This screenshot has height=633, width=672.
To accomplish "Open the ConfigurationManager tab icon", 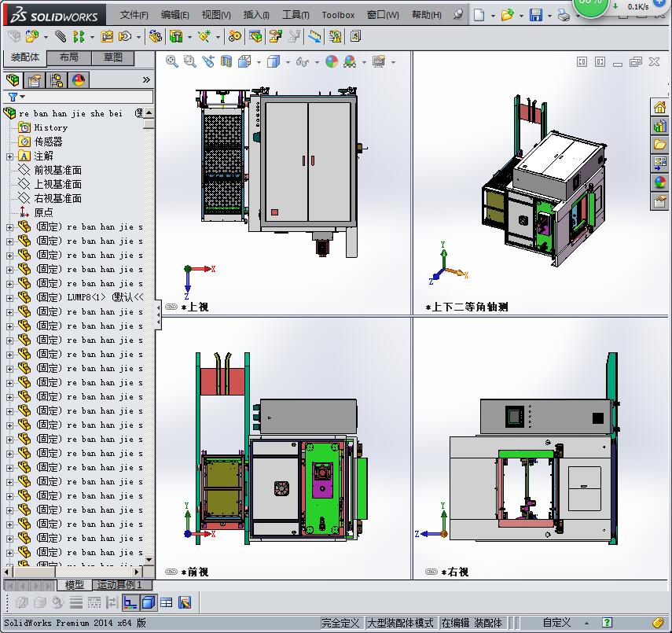I will 56,80.
